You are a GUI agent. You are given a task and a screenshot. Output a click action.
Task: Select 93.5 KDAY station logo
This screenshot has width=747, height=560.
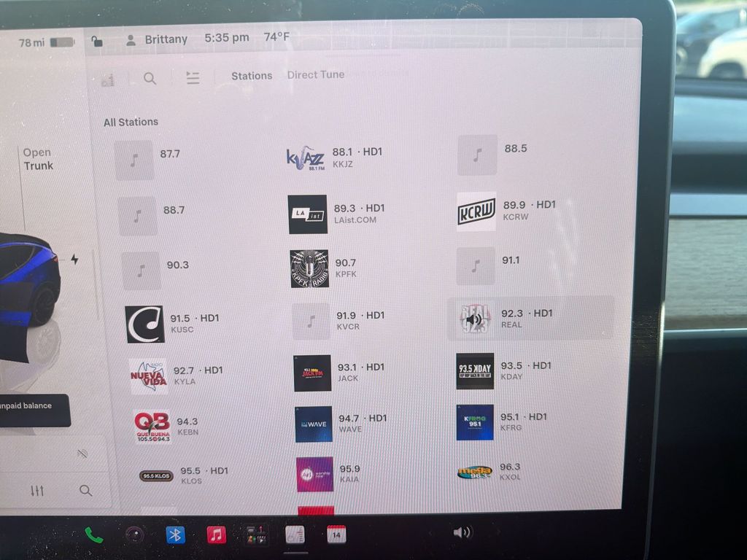475,371
